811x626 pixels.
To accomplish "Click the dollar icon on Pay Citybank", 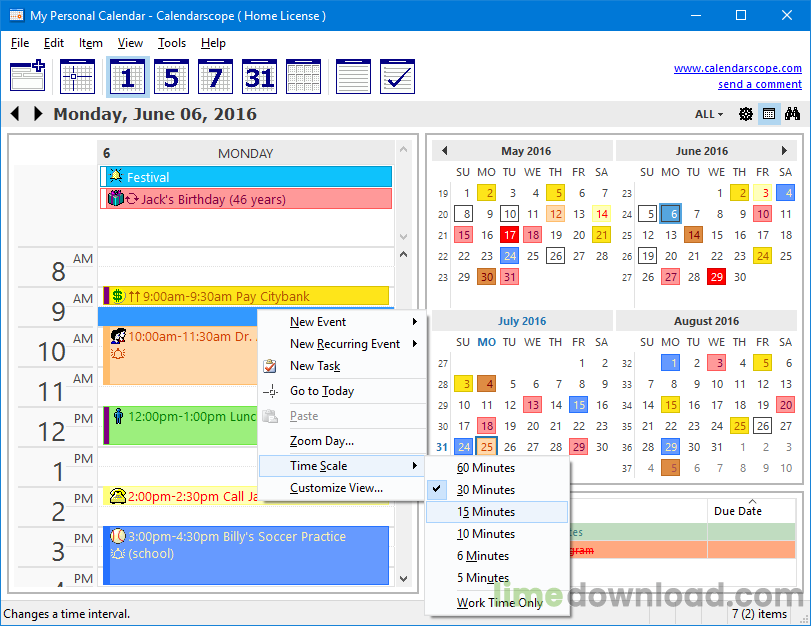I will [118, 296].
